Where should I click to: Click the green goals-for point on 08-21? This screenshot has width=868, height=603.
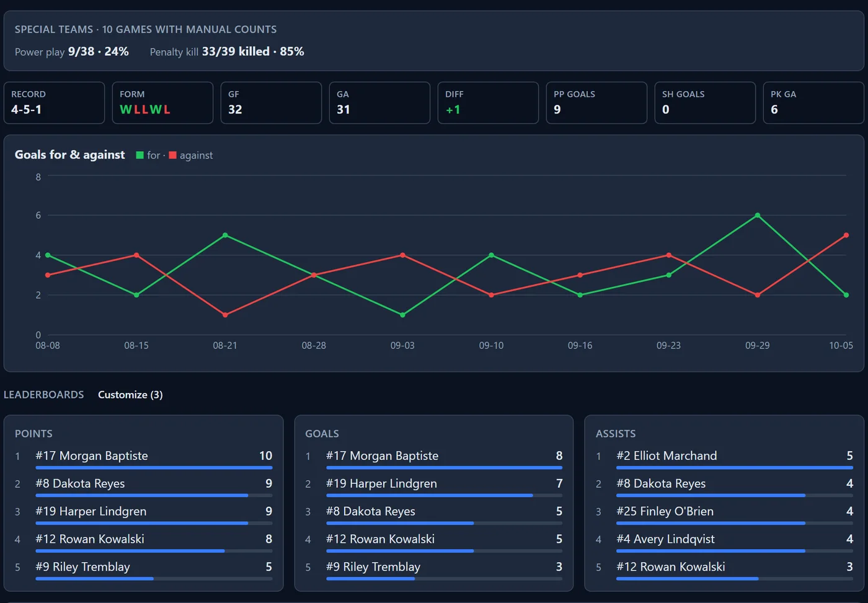[225, 235]
